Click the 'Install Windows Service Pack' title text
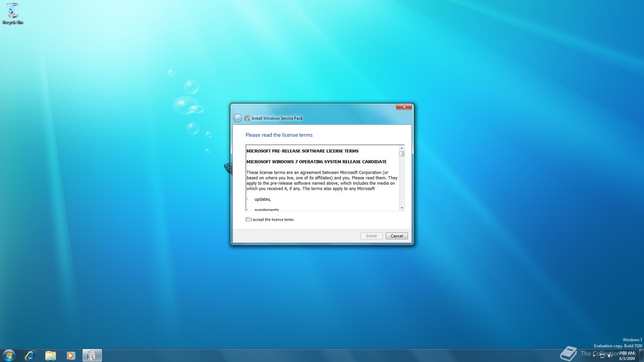Screen dimensions: 644x362 (277, 118)
